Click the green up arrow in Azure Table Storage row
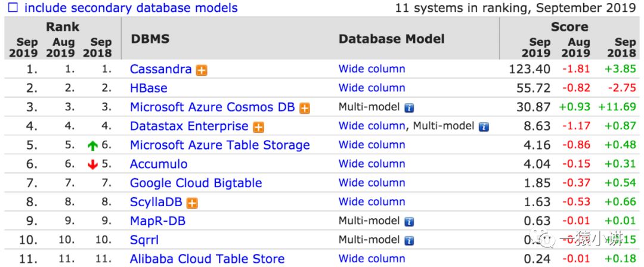This screenshot has width=644, height=267. 92,145
